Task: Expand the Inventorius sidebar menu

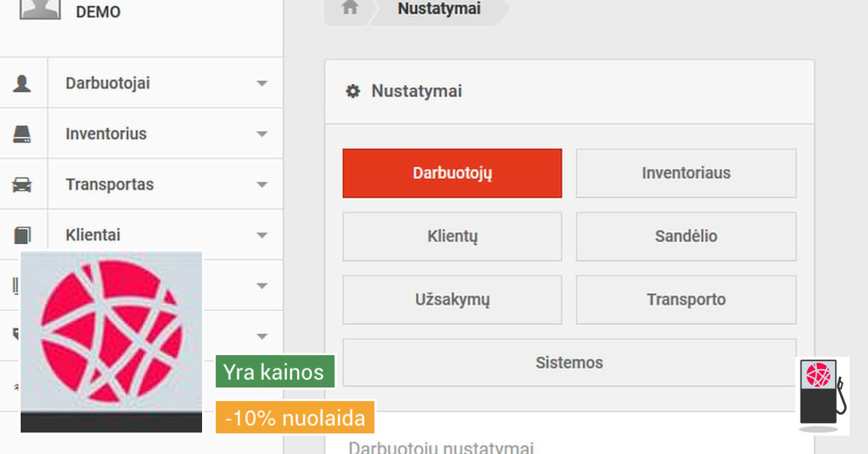Action: 261,133
